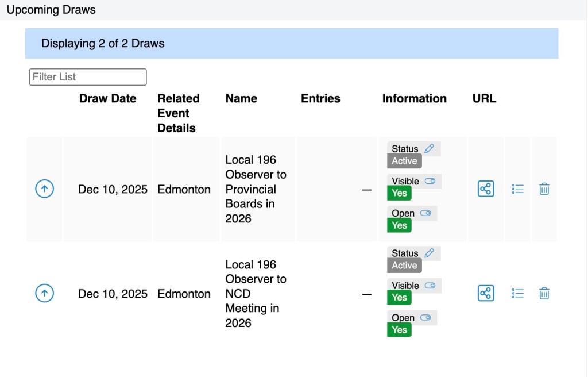Click the Name column header
Screen dimensions: 588x377
pyautogui.click(x=241, y=99)
